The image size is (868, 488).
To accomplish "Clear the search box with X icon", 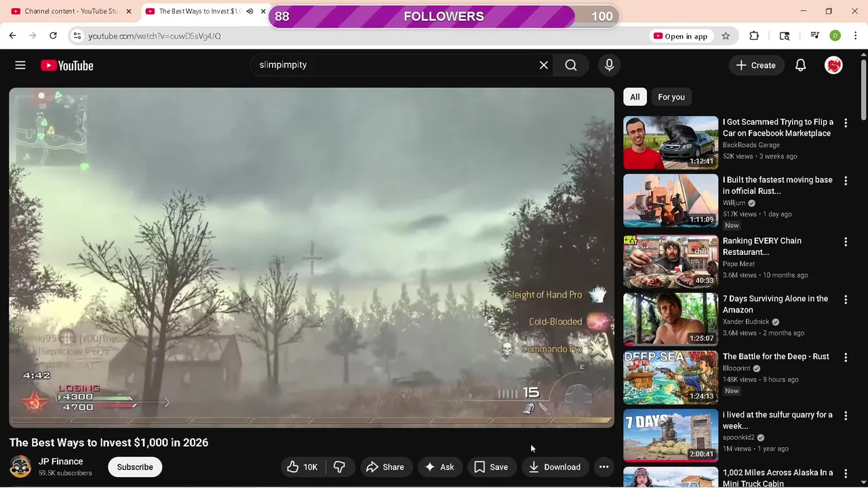I will [543, 65].
